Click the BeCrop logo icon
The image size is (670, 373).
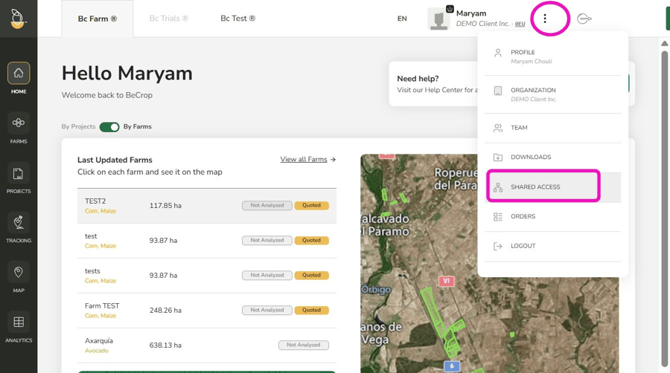click(x=18, y=18)
